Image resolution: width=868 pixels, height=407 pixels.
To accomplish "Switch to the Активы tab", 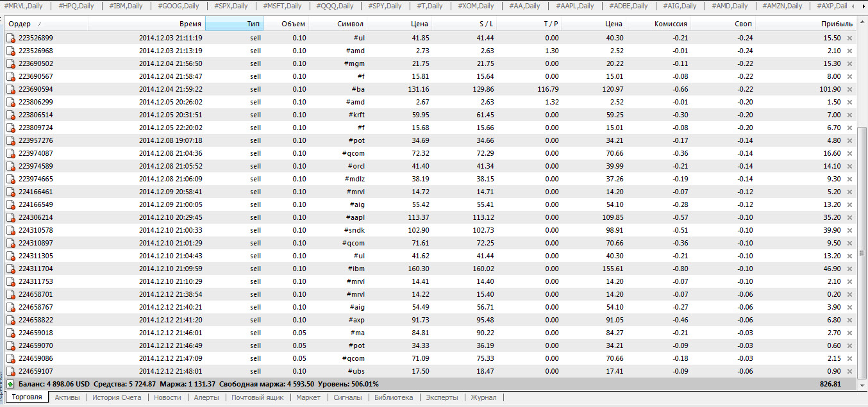I will pyautogui.click(x=67, y=397).
